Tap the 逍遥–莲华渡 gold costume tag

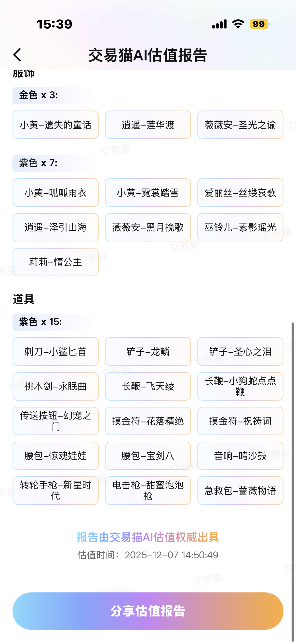(148, 125)
